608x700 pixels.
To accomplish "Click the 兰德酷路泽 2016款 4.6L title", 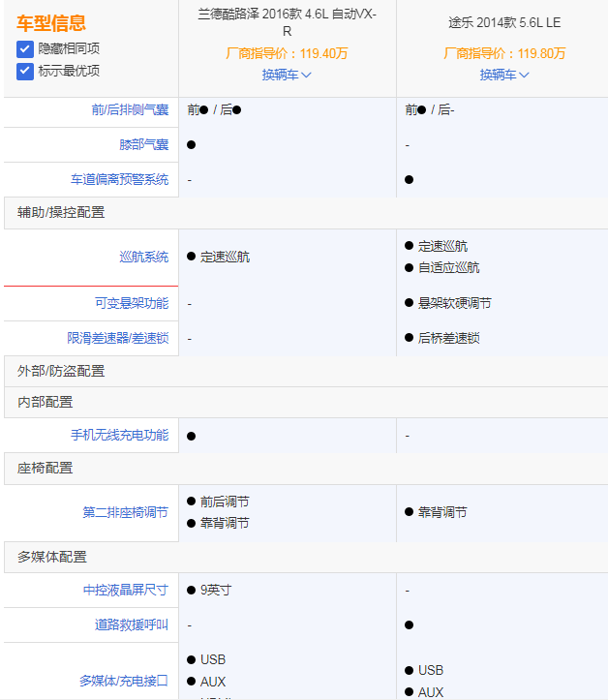I will pos(287,22).
